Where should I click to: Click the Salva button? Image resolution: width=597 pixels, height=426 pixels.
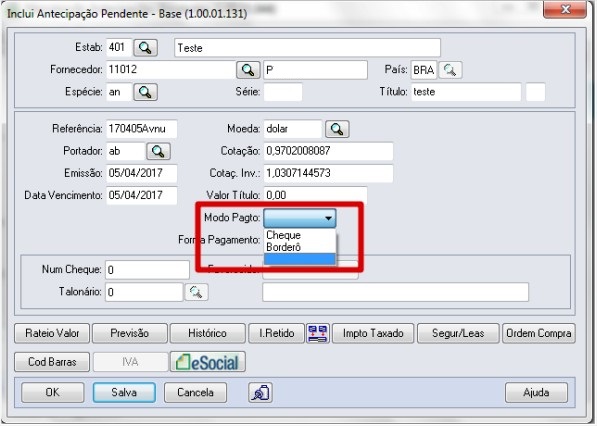tap(124, 392)
